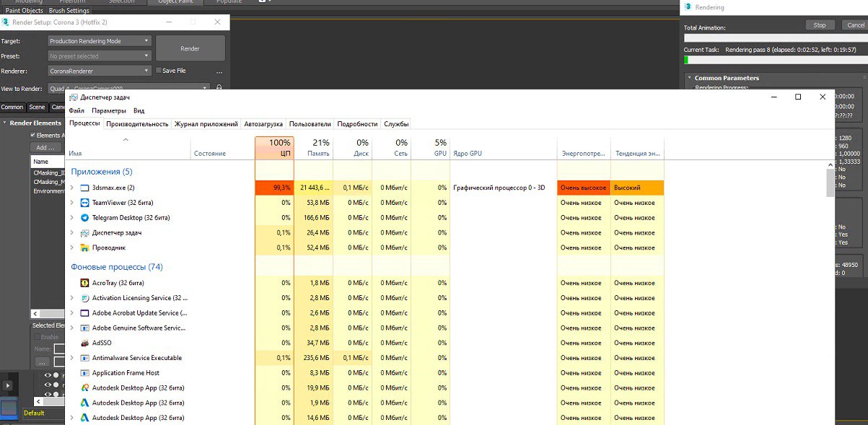Image resolution: width=868 pixels, height=425 pixels.
Task: Click the TeamViewer process icon
Action: coord(84,203)
